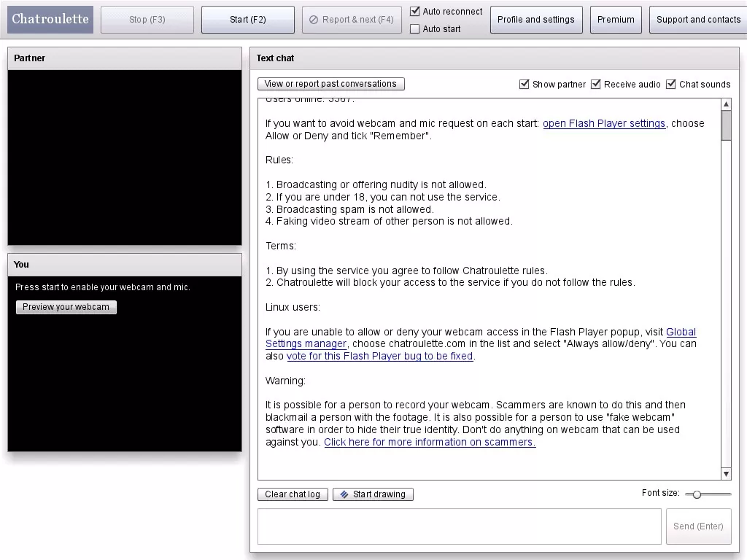
Task: Toggle the Auto reconnect checkbox
Action: pyautogui.click(x=415, y=11)
